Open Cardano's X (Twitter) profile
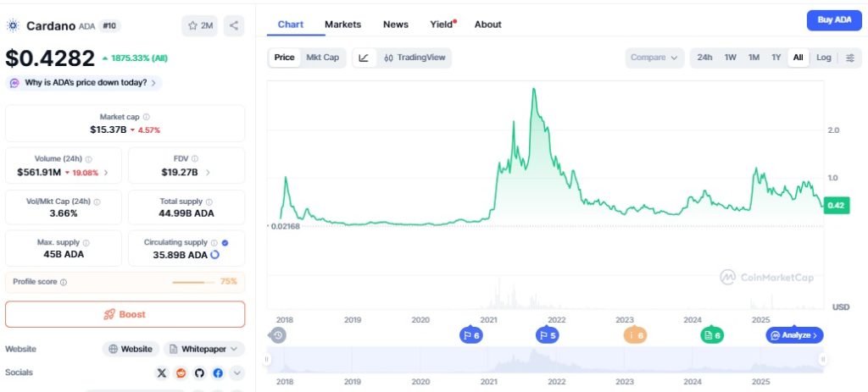The height and width of the screenshot is (392, 868). [162, 373]
